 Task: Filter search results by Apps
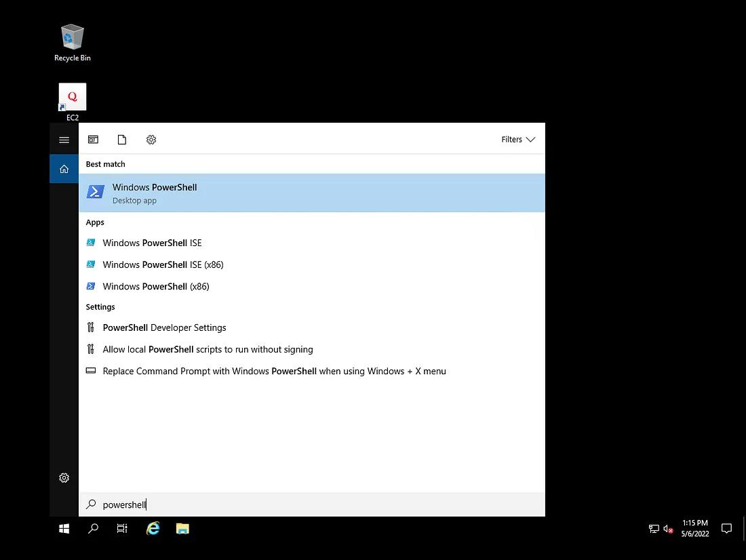tap(94, 140)
